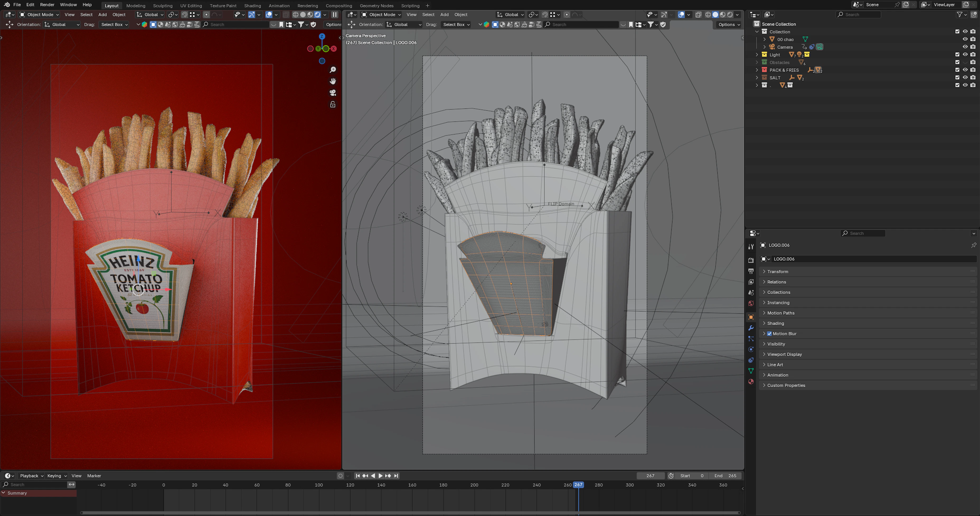The image size is (980, 516).
Task: Open the Help menu
Action: (x=87, y=4)
